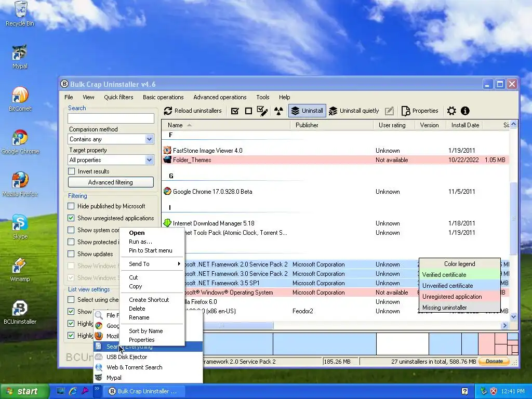Click the Internet Explorer quick launch icon
Image resolution: width=532 pixels, height=399 pixels.
coord(73,391)
